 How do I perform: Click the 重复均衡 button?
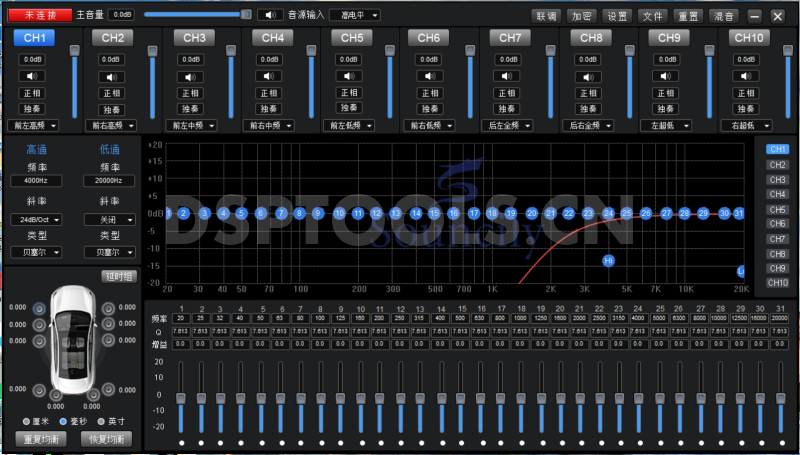[41, 439]
